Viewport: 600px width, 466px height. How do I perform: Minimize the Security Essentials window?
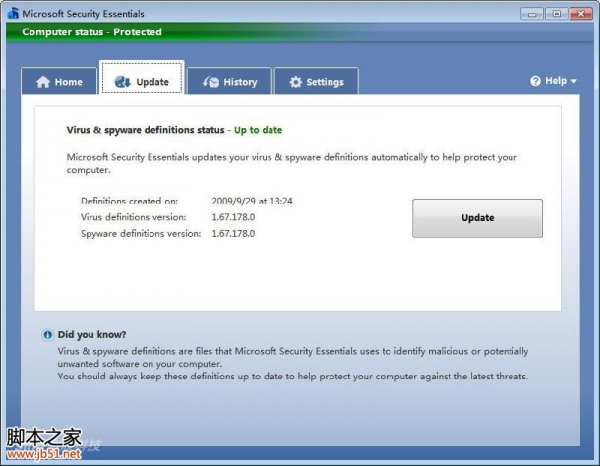(x=532, y=14)
